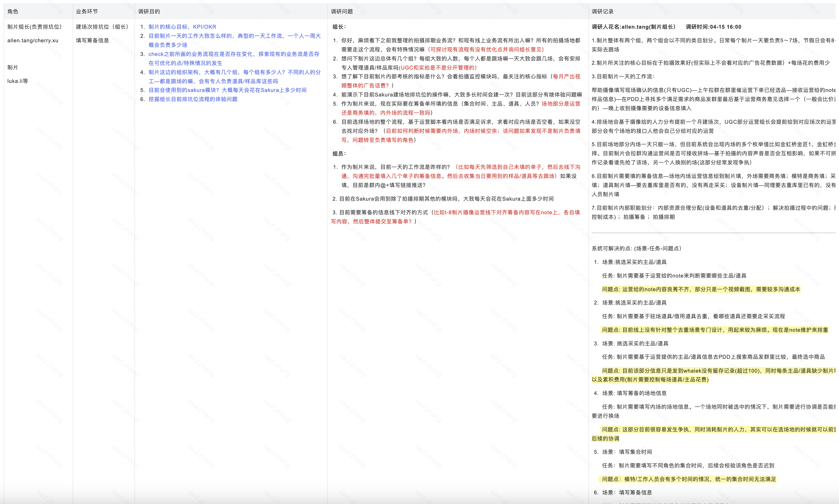Image resolution: width=839 pixels, height=504 pixels.
Task: Click blue item 挖掘组长目前排坑位流程的体验问题
Action: click(193, 99)
